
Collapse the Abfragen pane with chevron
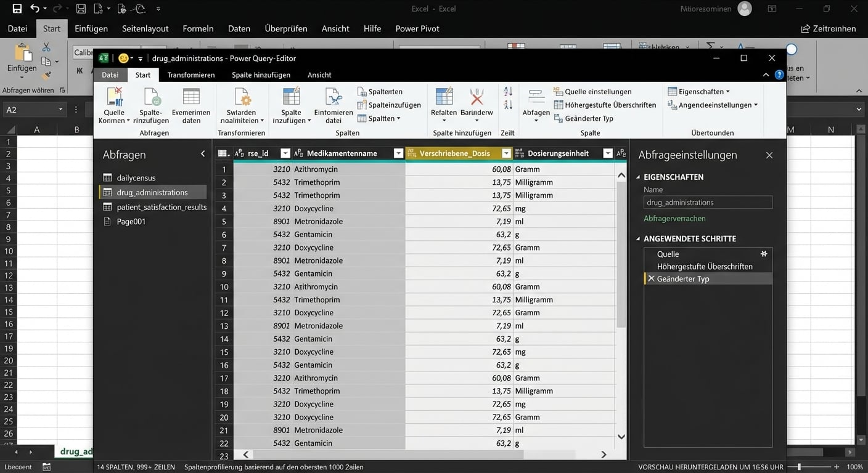click(203, 154)
